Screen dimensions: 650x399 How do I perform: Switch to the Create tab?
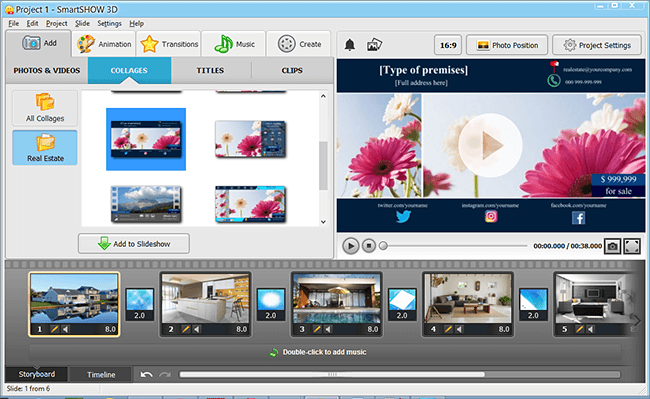[299, 44]
